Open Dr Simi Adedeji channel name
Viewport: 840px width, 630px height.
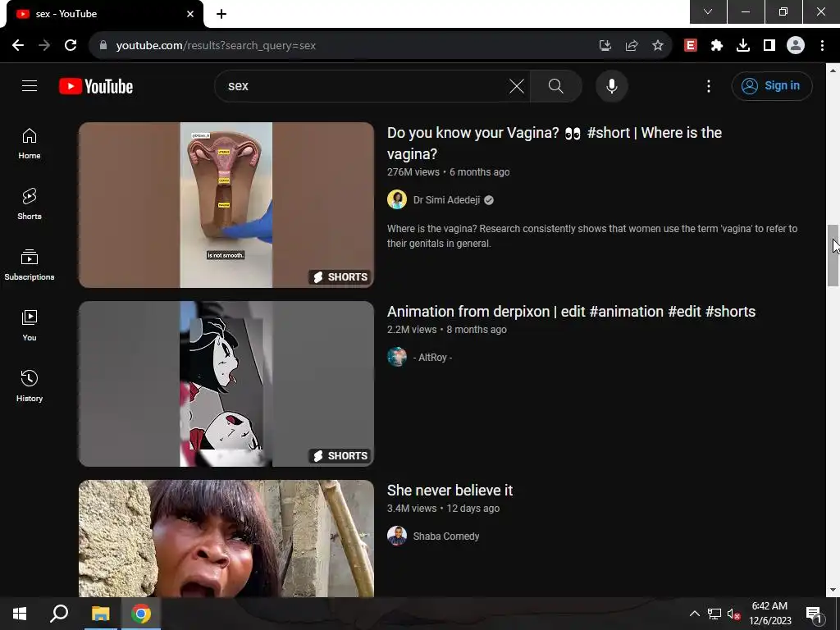click(x=446, y=200)
